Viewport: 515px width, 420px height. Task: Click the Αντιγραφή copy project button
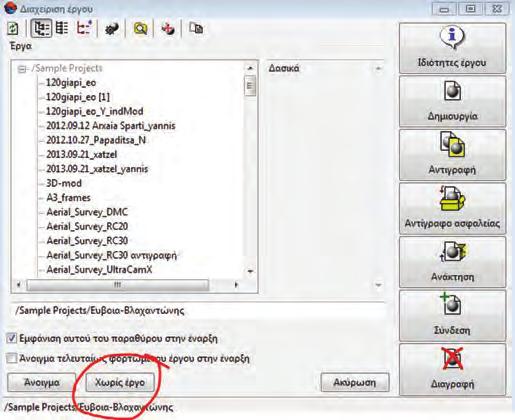[452, 155]
